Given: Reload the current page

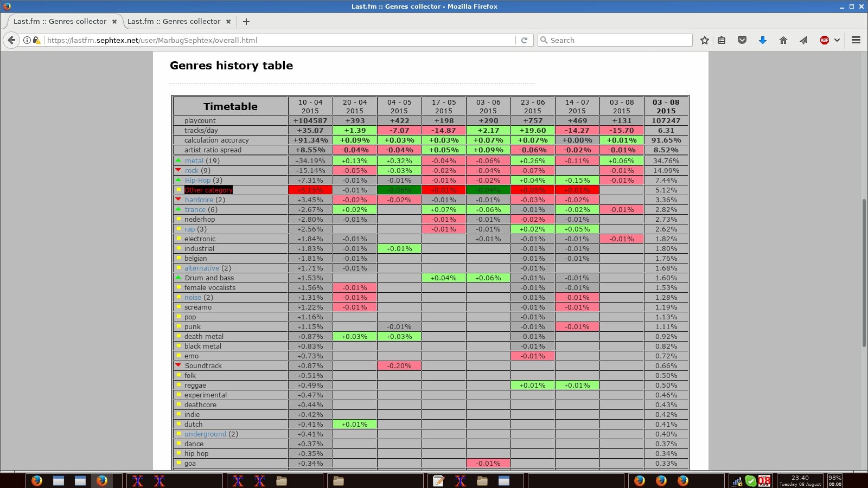Looking at the screenshot, I should coord(524,40).
